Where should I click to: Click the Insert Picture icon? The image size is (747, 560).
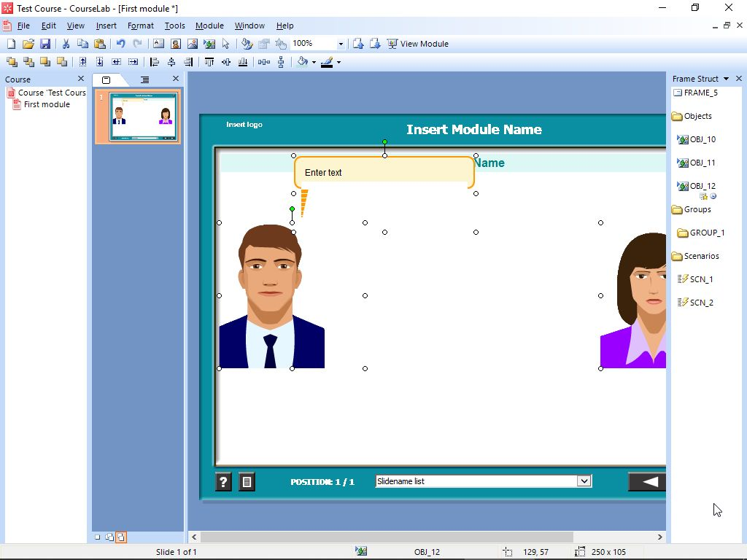click(x=192, y=44)
